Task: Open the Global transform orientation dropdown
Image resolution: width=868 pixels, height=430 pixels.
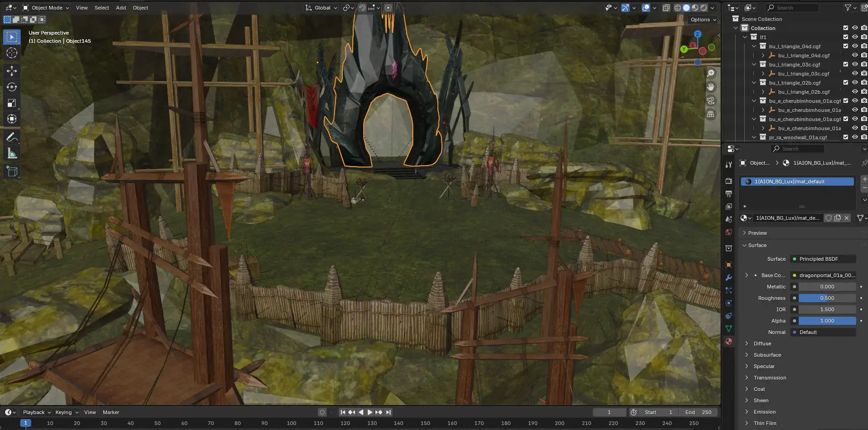Action: pos(322,8)
